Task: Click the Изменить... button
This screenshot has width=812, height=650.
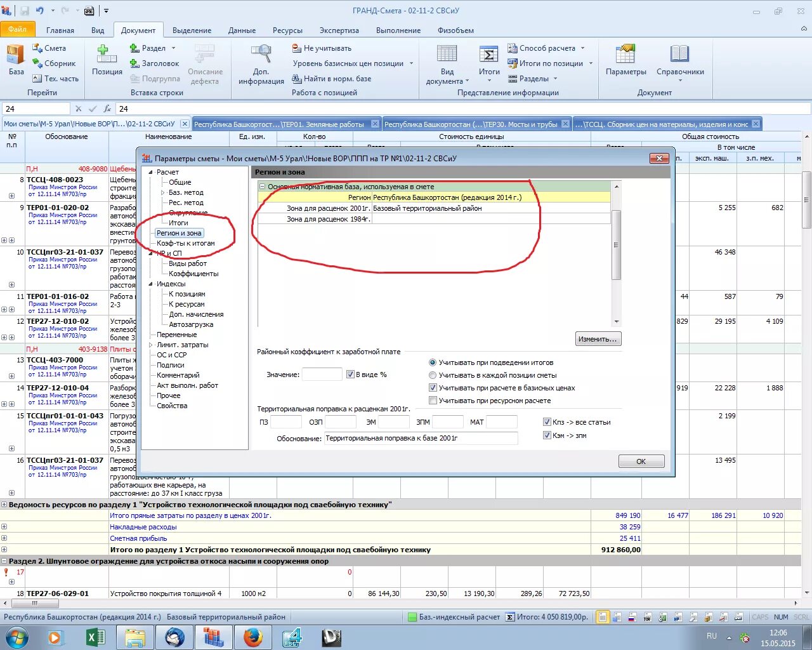Action: point(598,339)
